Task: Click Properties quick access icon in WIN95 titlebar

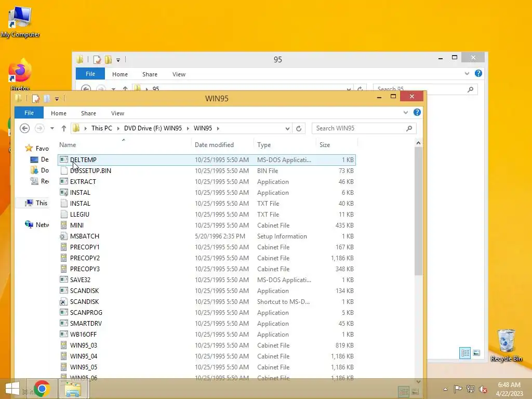Action: pos(35,98)
